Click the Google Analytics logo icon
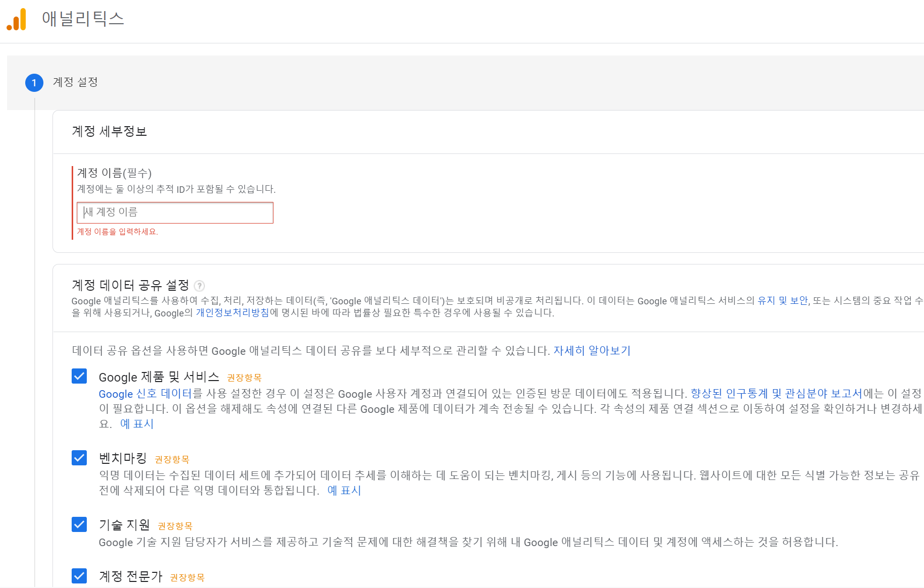Screen dimensions: 924x588 (16, 20)
